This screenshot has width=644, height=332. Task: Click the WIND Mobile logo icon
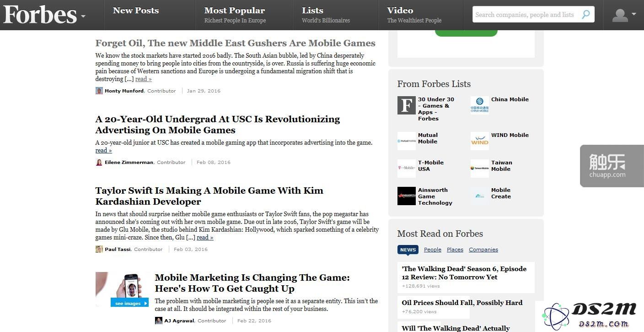479,141
